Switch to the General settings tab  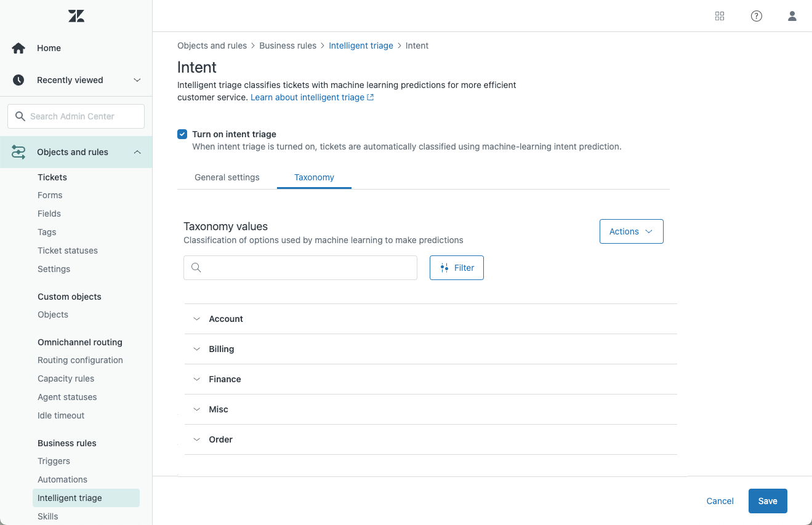(x=227, y=177)
